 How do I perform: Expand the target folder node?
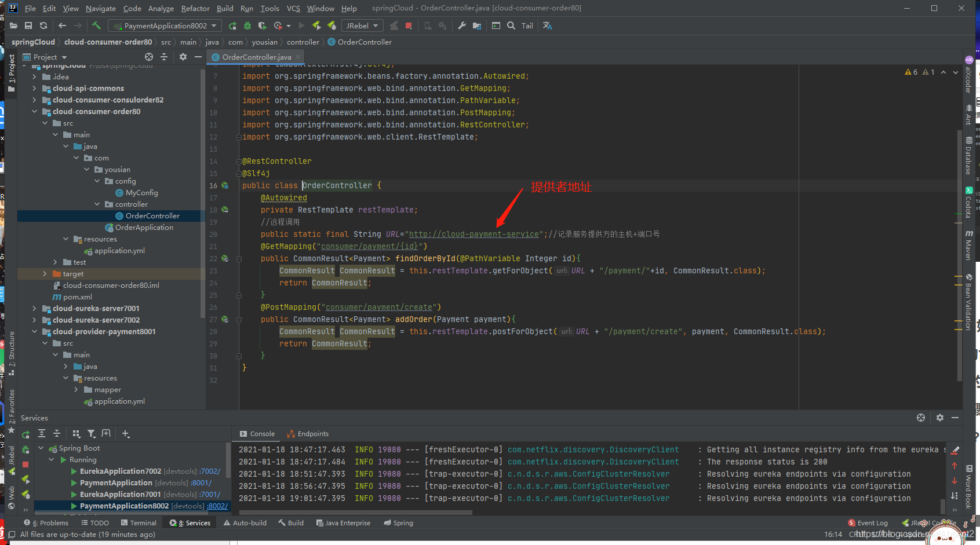click(45, 273)
